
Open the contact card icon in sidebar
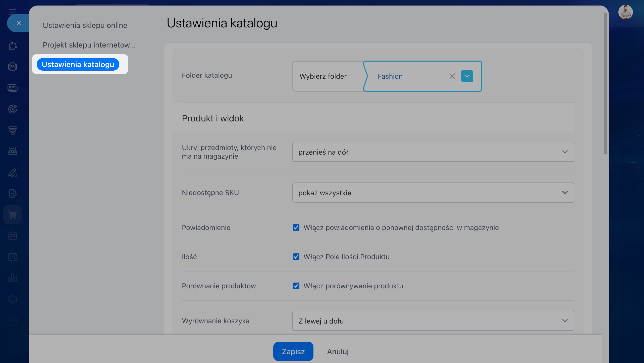coord(13,88)
